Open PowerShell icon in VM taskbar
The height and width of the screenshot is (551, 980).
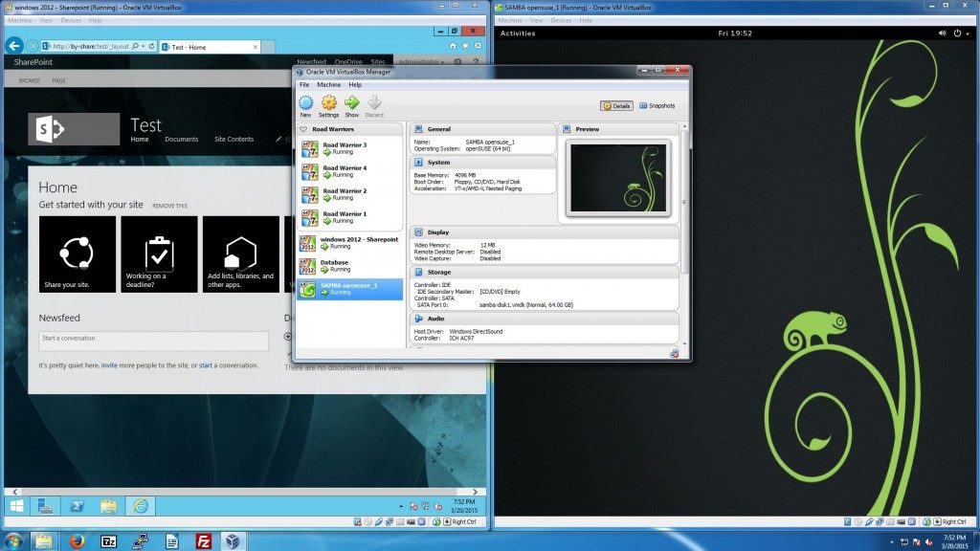[77, 506]
